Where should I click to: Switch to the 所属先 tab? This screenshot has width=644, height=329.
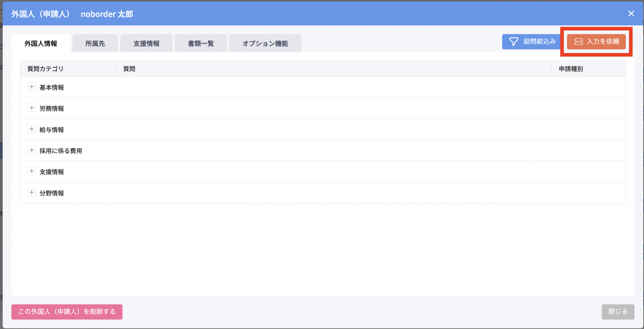tap(95, 44)
